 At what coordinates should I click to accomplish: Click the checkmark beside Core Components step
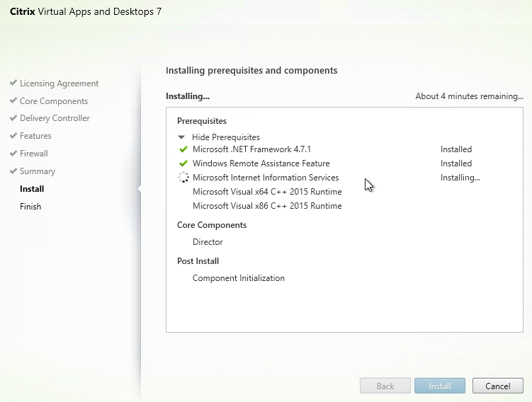tap(13, 101)
